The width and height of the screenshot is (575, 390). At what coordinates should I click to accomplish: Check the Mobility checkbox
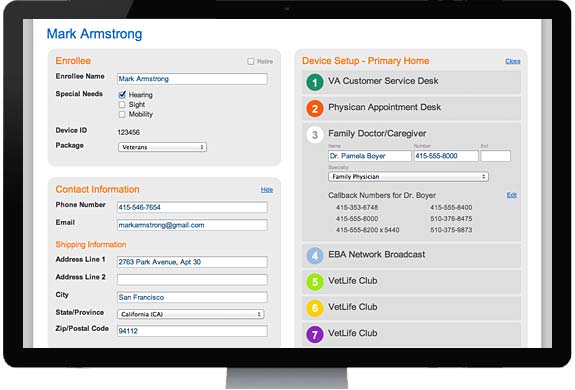pos(122,114)
